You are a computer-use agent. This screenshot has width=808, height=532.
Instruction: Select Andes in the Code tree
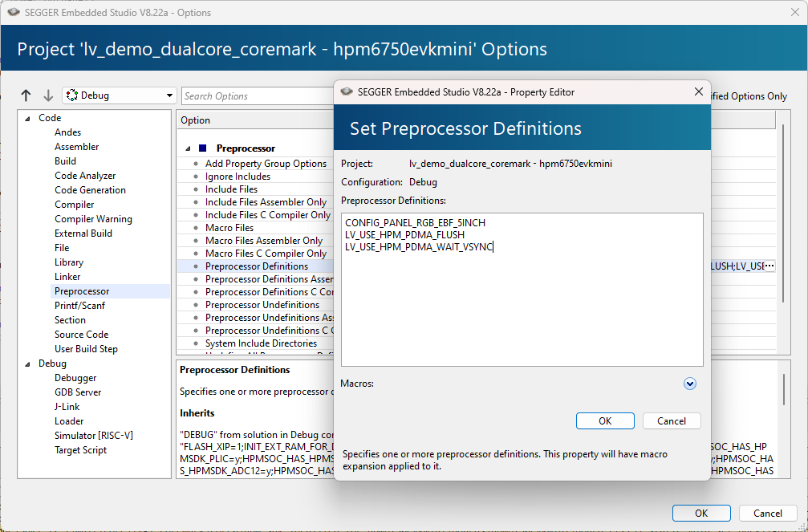click(67, 132)
